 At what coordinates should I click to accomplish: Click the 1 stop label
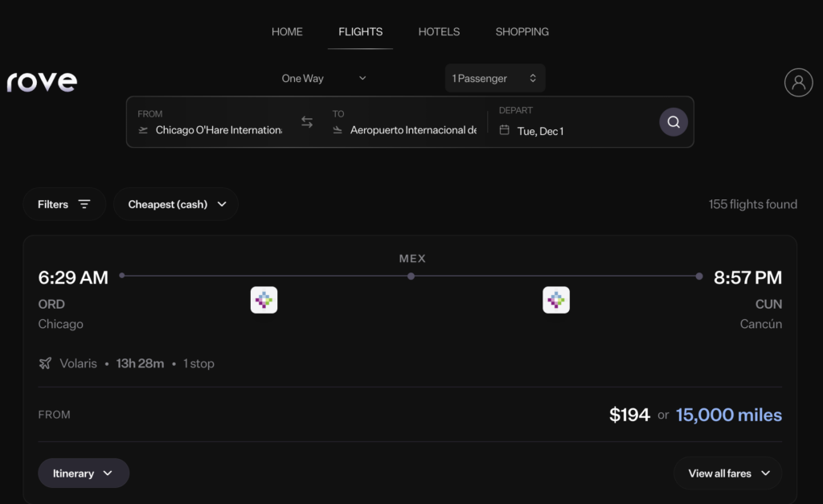pos(199,363)
